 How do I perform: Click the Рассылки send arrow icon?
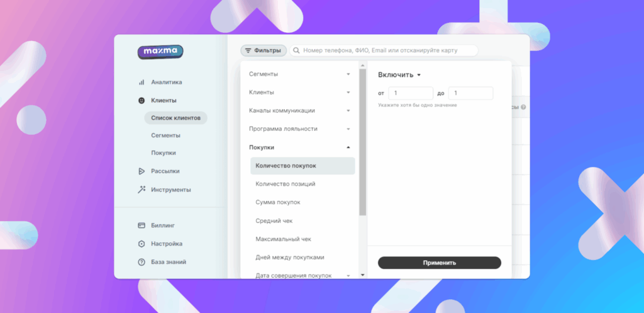pyautogui.click(x=142, y=171)
